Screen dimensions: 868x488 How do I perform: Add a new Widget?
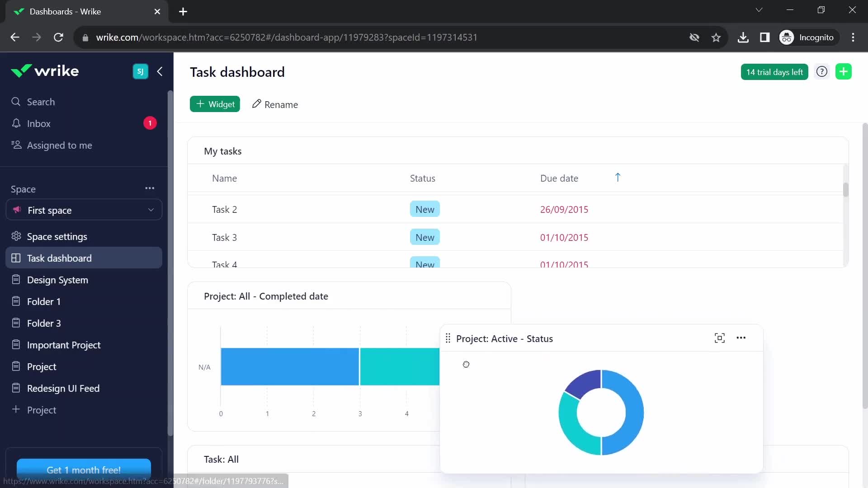(215, 104)
